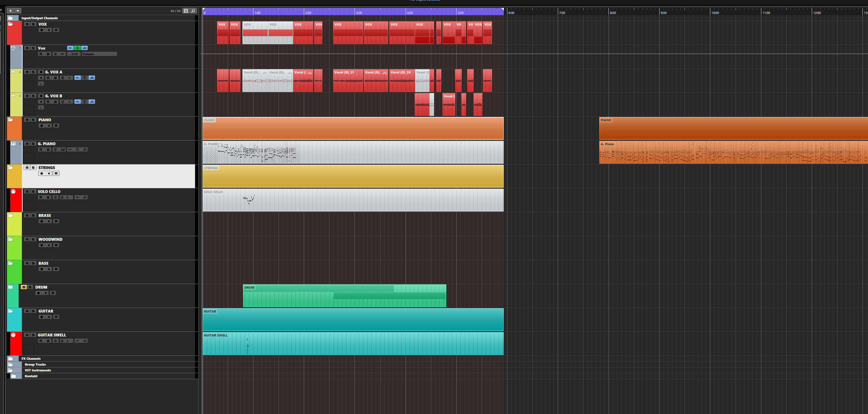Select the Vocal (D)_21 audio event
This screenshot has height=414, width=868.
point(348,81)
